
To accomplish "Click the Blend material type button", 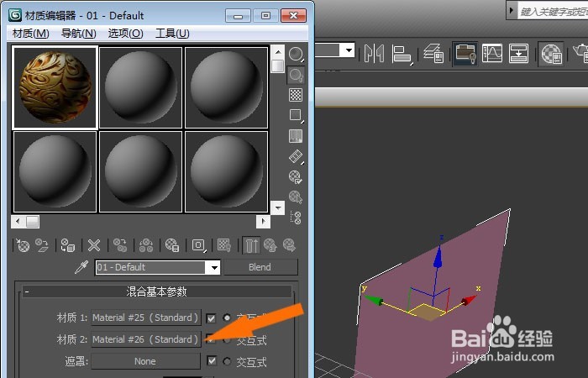I will click(260, 267).
